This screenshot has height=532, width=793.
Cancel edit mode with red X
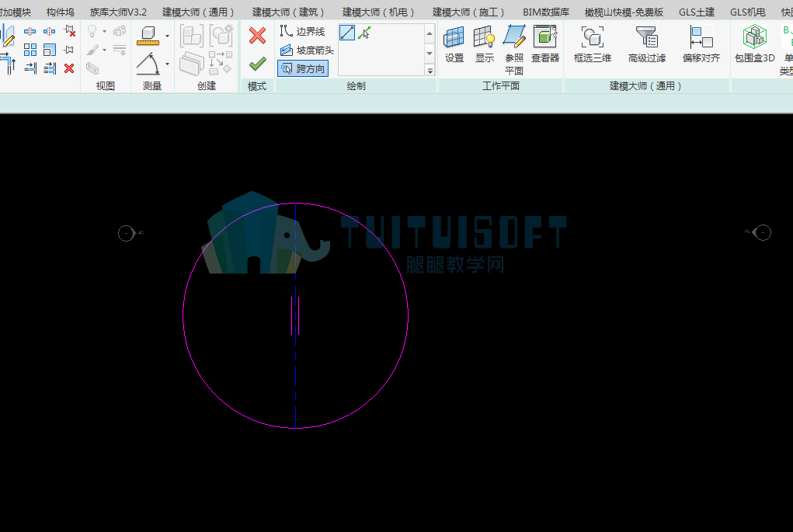pyautogui.click(x=257, y=36)
